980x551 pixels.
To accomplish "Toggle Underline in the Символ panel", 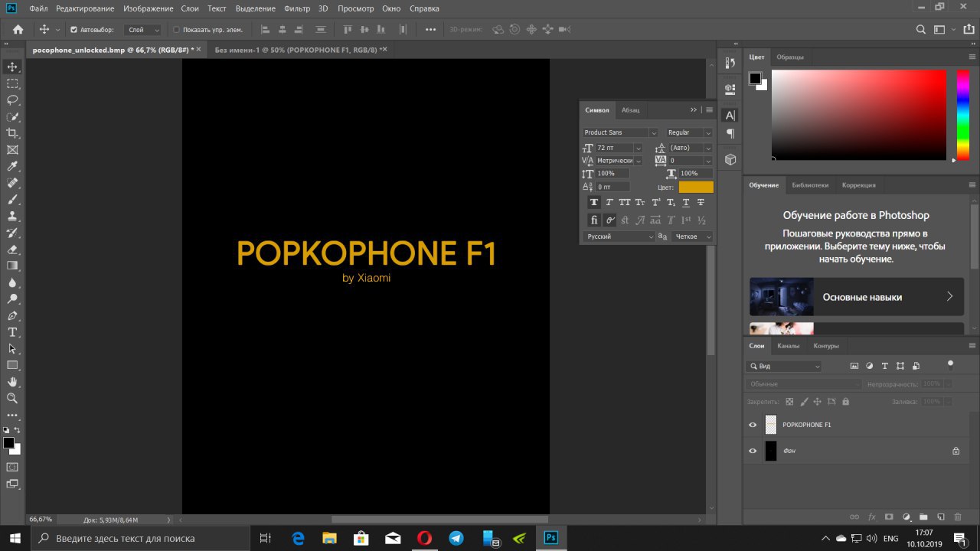I will pyautogui.click(x=685, y=203).
